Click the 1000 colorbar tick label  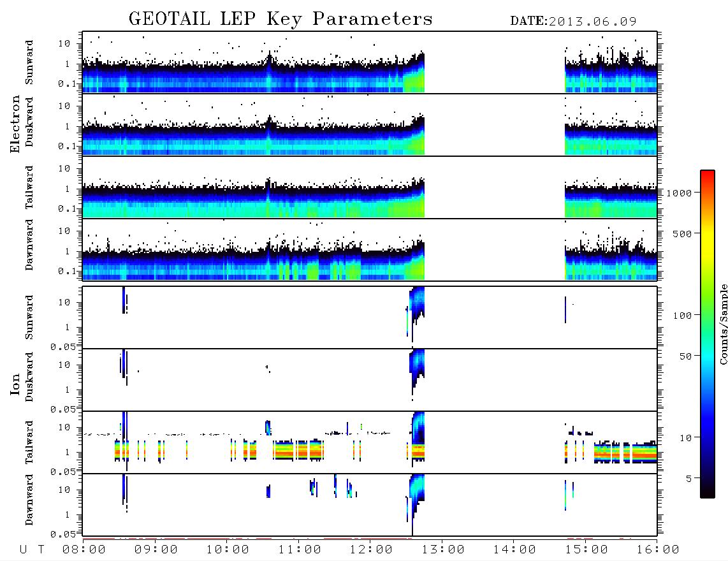[x=679, y=193]
